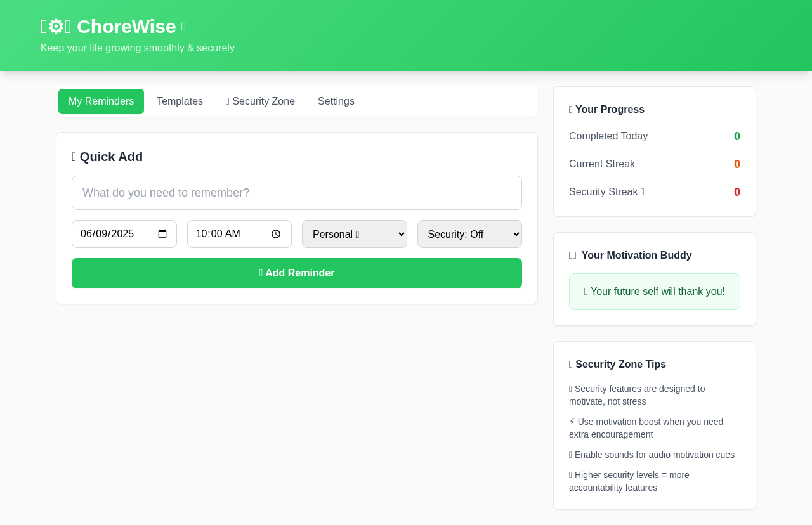Viewport: 812px width, 525px height.
Task: Click the clock icon in the time input
Action: 277,234
